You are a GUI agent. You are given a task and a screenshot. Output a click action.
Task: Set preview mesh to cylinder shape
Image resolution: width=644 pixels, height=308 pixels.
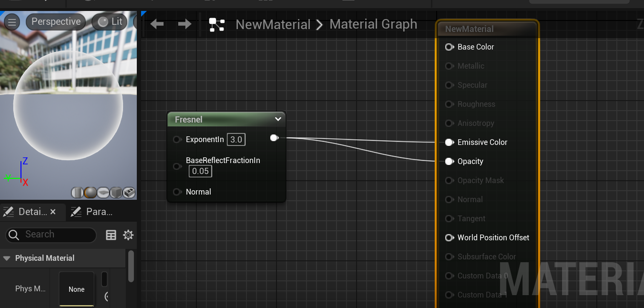77,193
